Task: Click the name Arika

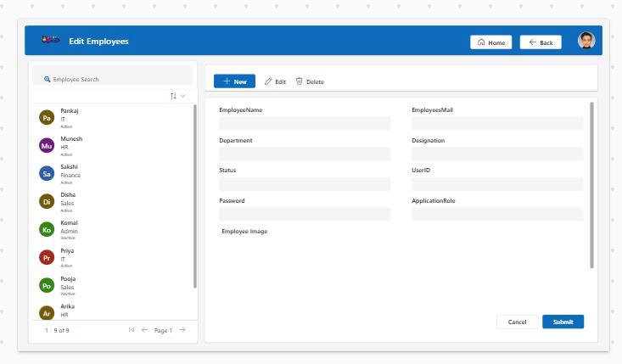Action: [67, 306]
